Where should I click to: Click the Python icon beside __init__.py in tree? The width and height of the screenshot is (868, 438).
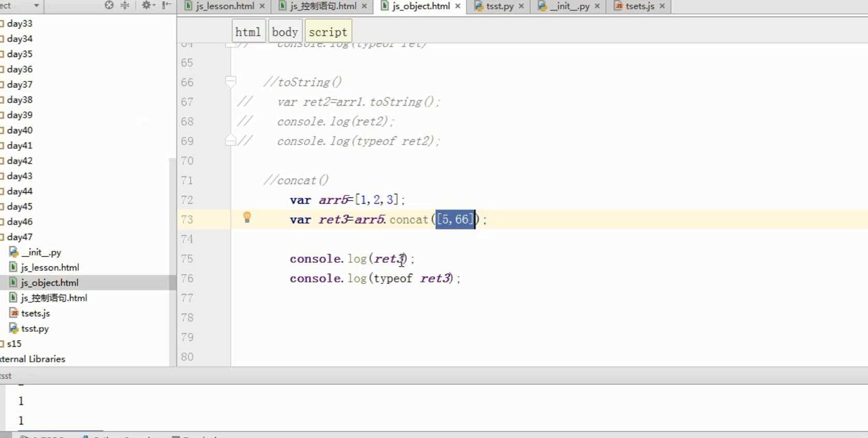pyautogui.click(x=14, y=252)
